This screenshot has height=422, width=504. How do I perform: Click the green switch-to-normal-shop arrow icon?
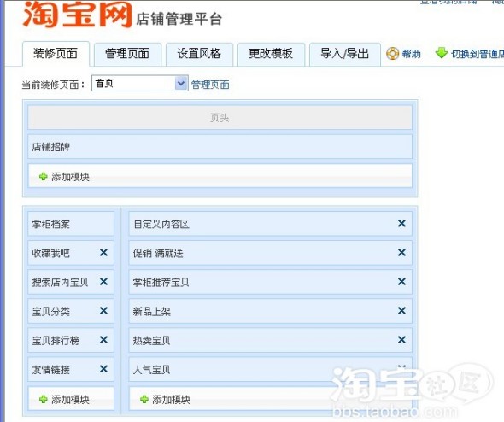click(442, 53)
